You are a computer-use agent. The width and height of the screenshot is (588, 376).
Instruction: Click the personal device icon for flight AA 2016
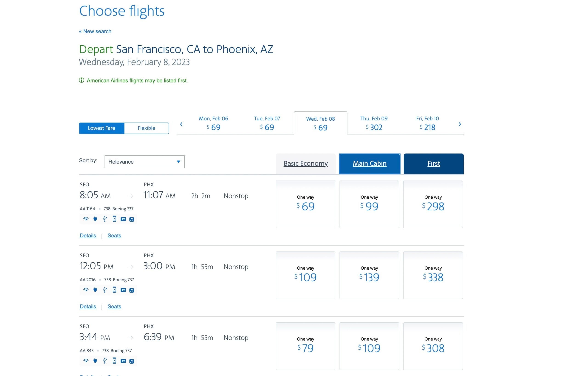click(x=114, y=290)
